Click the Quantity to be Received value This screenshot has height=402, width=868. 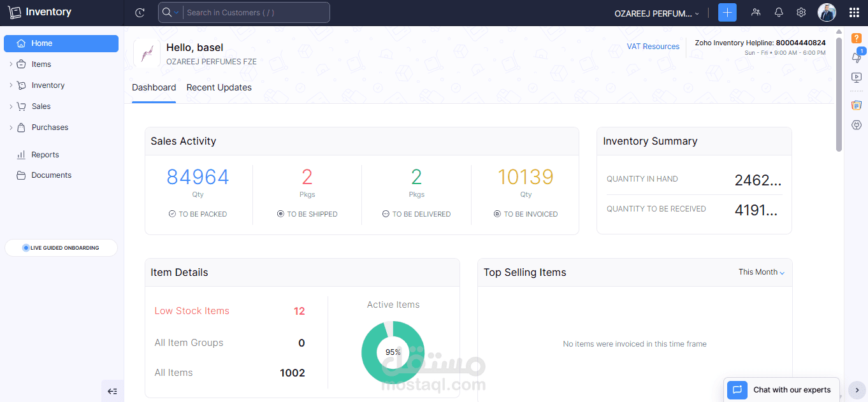coord(758,210)
